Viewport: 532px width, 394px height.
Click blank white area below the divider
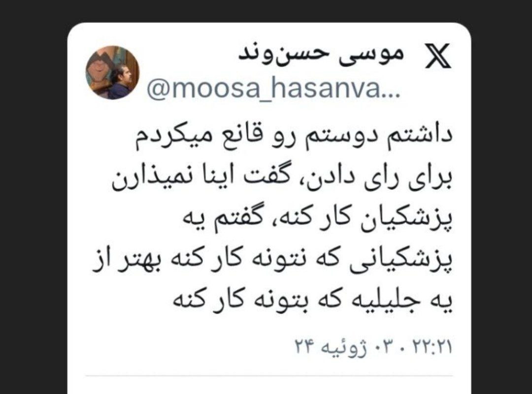(x=269, y=387)
